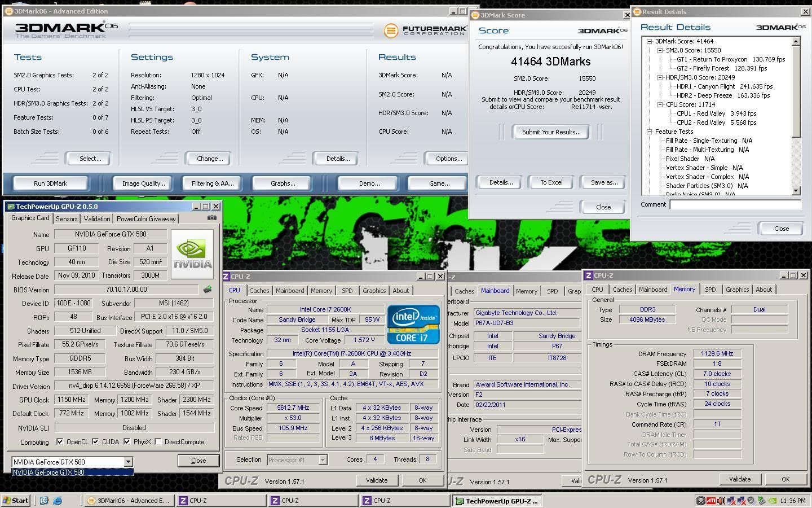Click the Filtering & AA button
The width and height of the screenshot is (812, 508).
pos(213,183)
